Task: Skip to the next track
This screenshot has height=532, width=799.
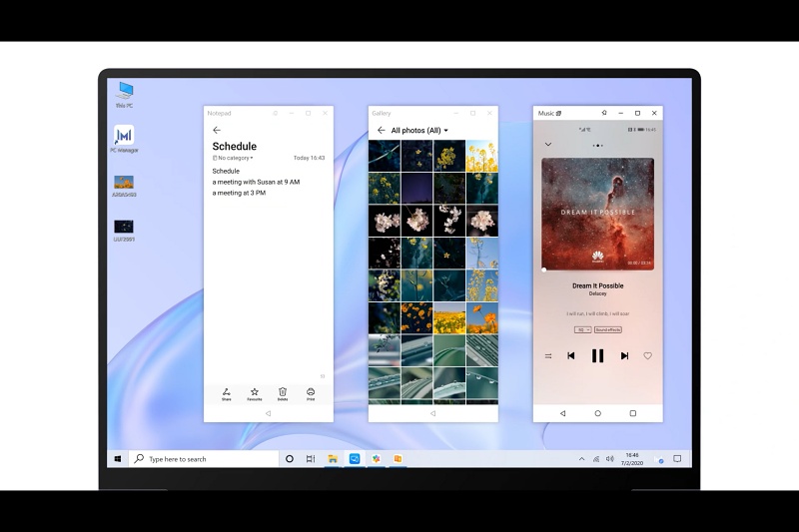Action: pyautogui.click(x=624, y=356)
